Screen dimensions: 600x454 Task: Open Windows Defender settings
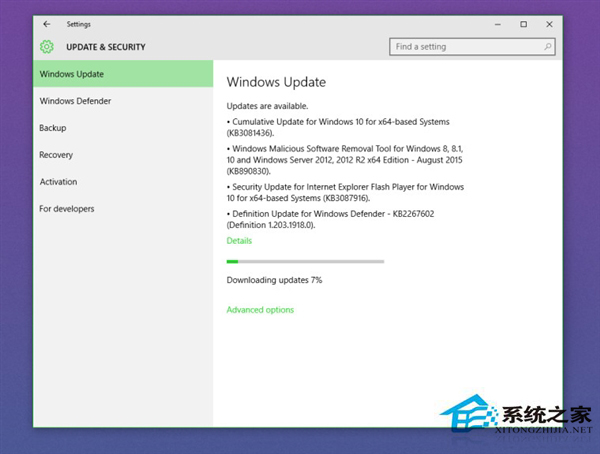123,101
